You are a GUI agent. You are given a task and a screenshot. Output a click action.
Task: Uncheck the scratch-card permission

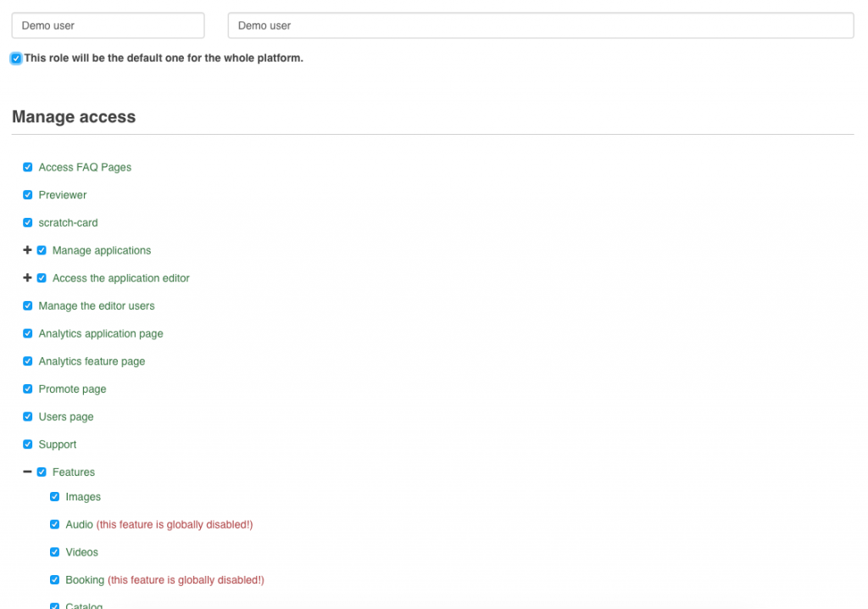pyautogui.click(x=28, y=223)
